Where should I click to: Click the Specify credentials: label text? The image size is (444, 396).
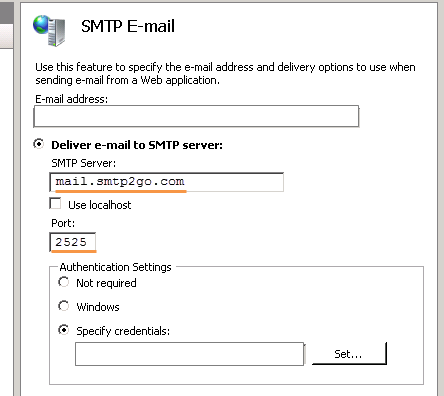pyautogui.click(x=123, y=331)
